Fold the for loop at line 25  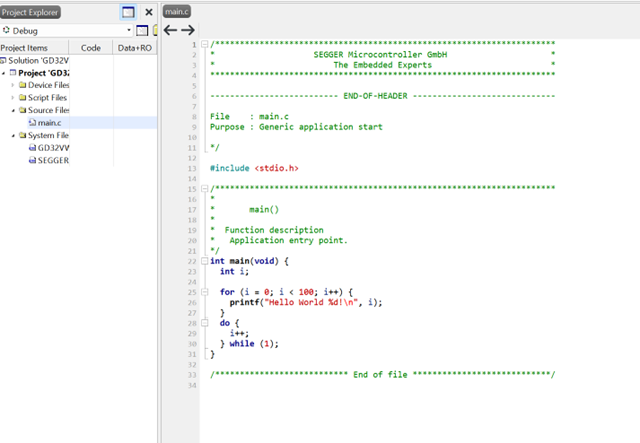click(x=204, y=291)
